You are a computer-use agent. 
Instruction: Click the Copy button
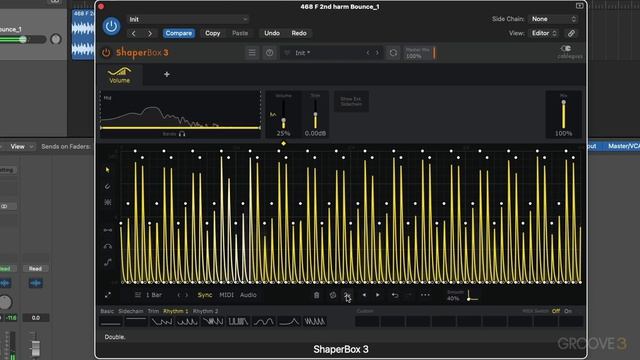pyautogui.click(x=212, y=33)
